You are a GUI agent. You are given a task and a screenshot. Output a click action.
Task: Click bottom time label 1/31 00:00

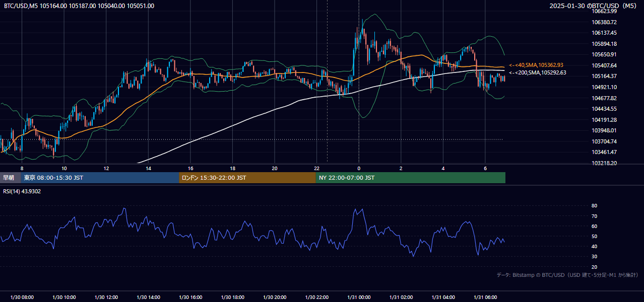pyautogui.click(x=359, y=297)
